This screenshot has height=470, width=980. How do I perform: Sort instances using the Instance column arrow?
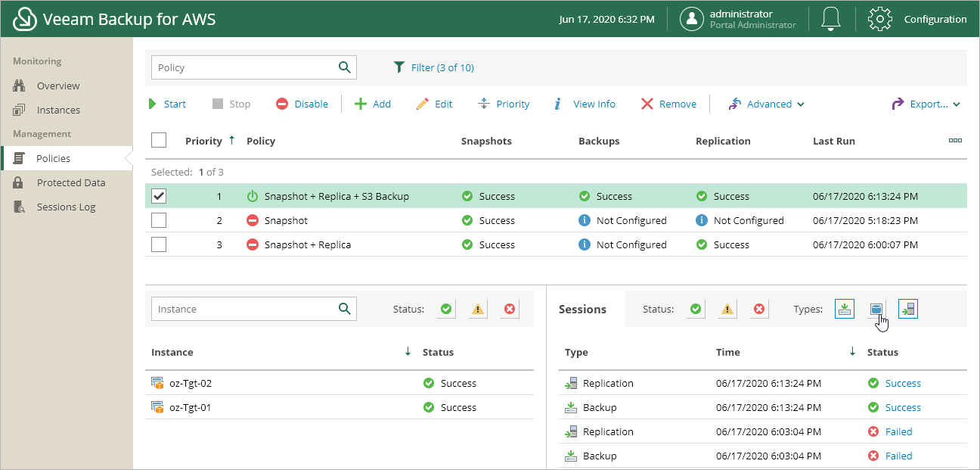[408, 352]
